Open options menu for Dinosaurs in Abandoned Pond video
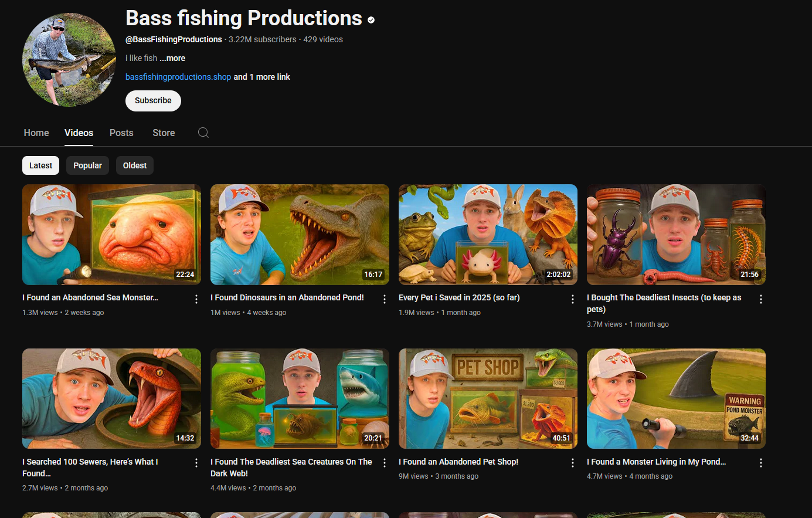812x518 pixels. [385, 299]
